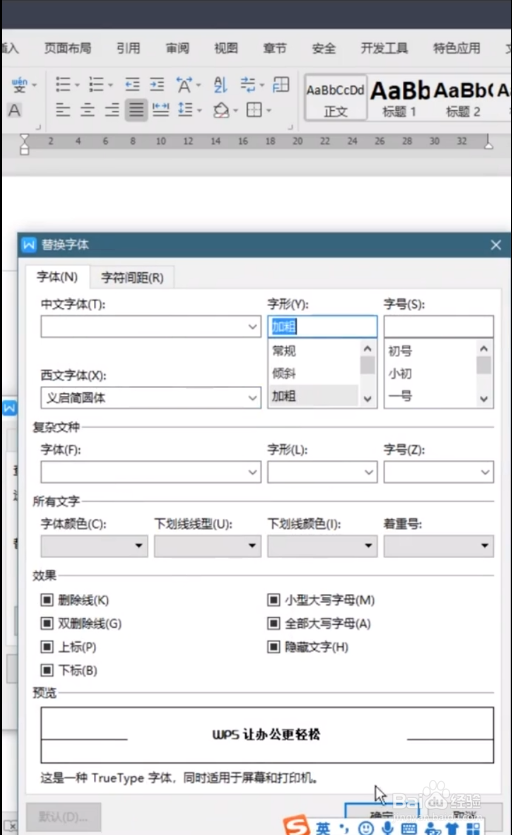The height and width of the screenshot is (835, 512).
Task: Click the shading paint bucket icon
Action: pyautogui.click(x=221, y=110)
